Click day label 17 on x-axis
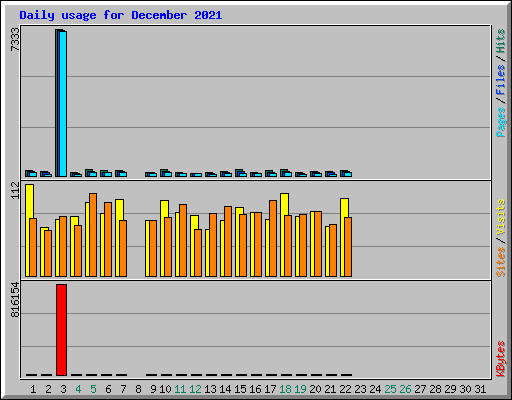The image size is (512, 400). (x=270, y=389)
